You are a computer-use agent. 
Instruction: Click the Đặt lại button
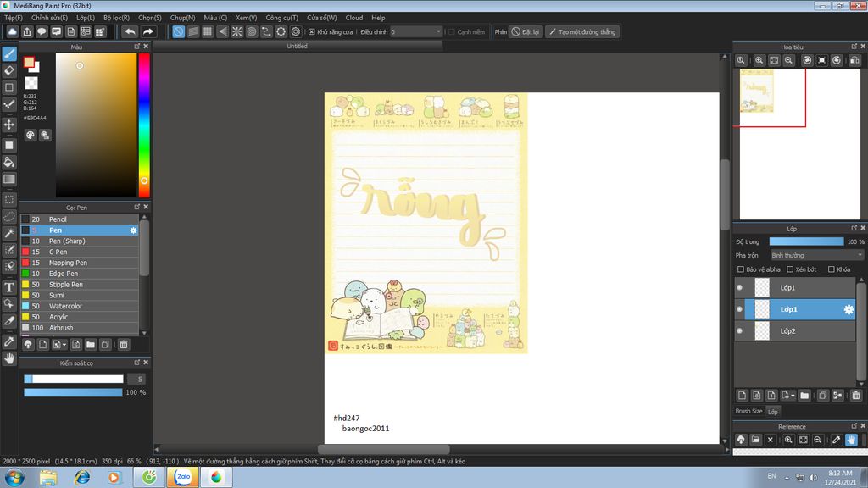[x=525, y=31]
